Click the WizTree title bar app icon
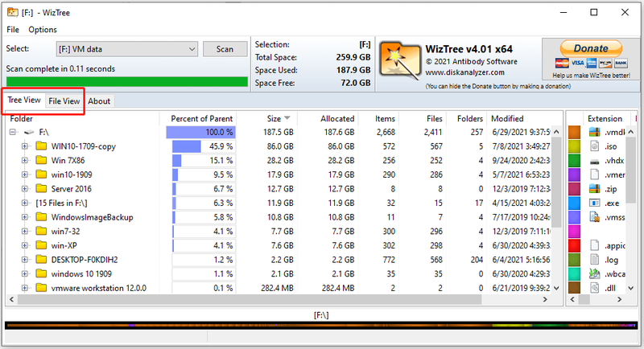The image size is (644, 349). pos(13,12)
